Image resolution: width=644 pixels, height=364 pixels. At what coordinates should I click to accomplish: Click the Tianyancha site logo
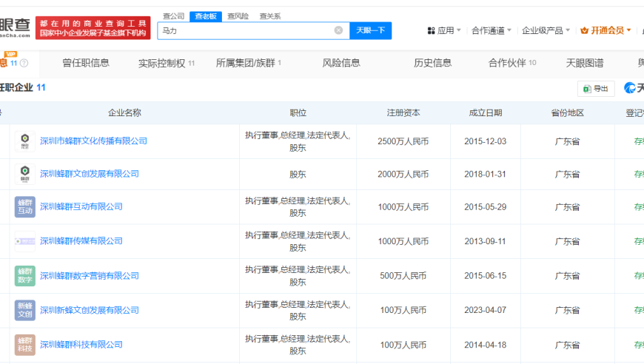[16, 27]
